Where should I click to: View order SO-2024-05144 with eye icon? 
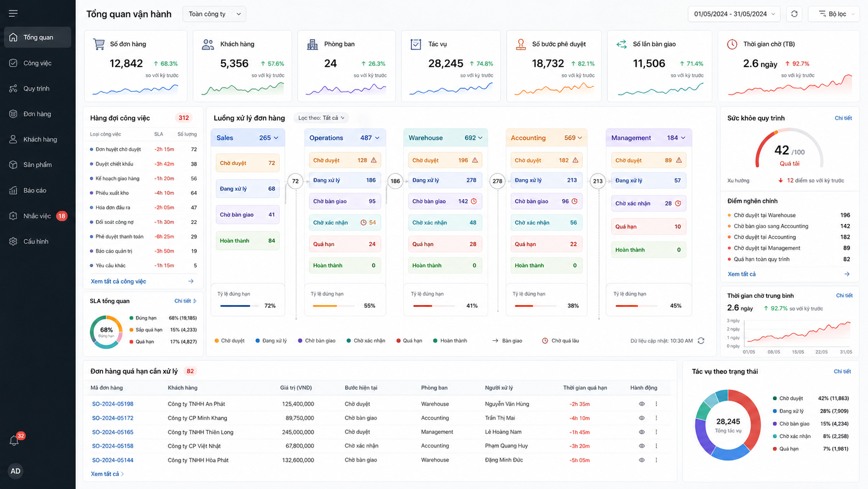click(642, 460)
